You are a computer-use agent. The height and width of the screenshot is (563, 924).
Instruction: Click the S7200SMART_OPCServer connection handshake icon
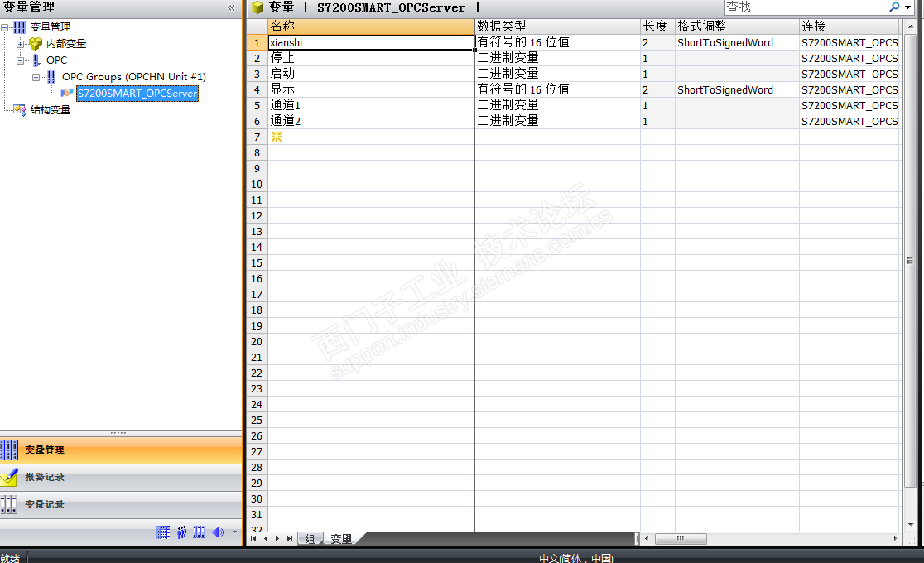point(67,94)
